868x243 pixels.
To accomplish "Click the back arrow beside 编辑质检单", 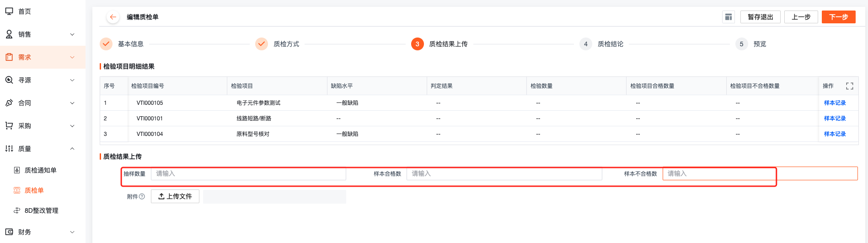I will point(113,17).
